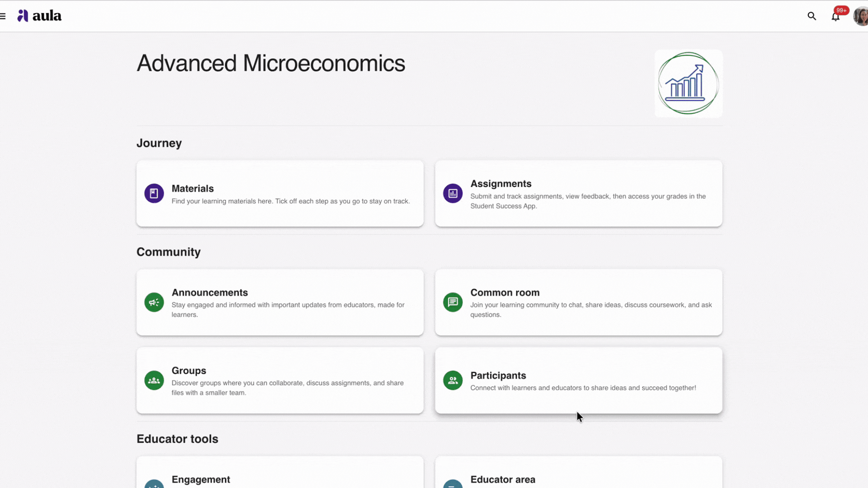Open the search magnifier icon
This screenshot has height=488, width=868.
[812, 16]
